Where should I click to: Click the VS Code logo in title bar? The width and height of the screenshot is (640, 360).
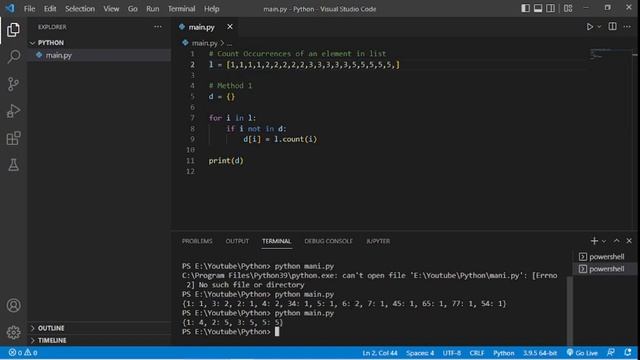point(10,8)
